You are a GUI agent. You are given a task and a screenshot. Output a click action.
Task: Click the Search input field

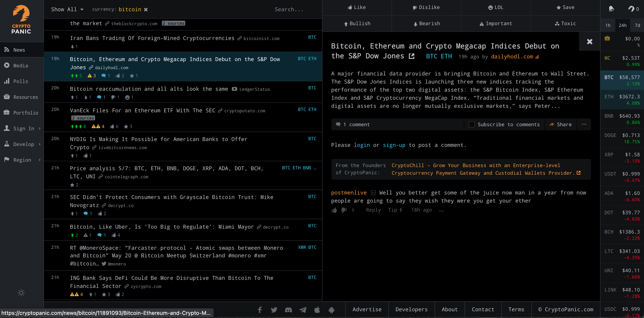(289, 9)
